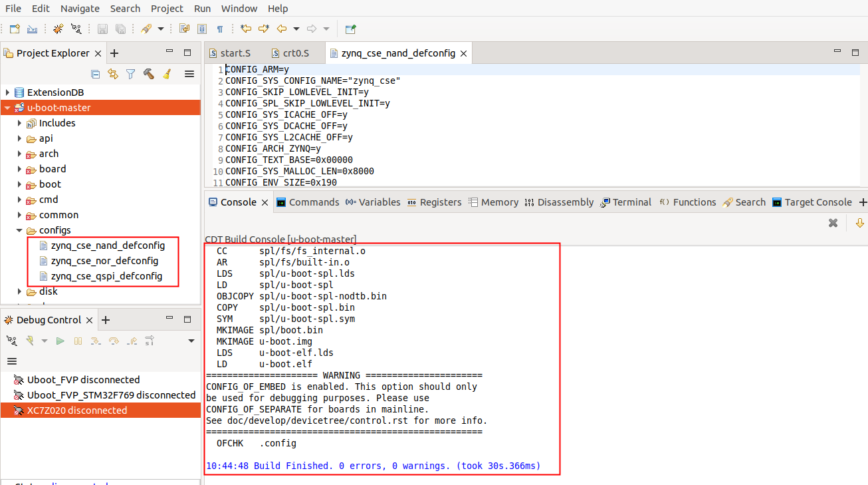Image resolution: width=868 pixels, height=485 pixels.
Task: Open the Debug Control view menu dropdown
Action: (191, 341)
